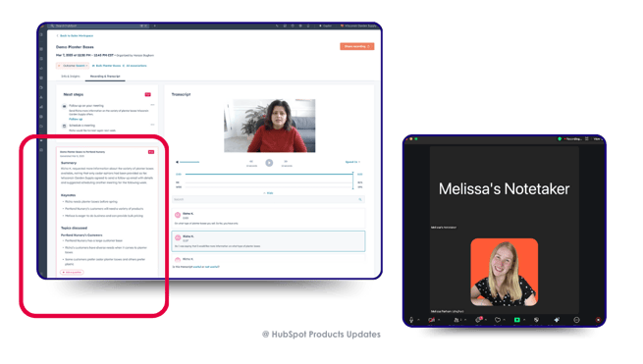
Task: Click the plus icon beside HubSpot search
Action: pos(154,26)
